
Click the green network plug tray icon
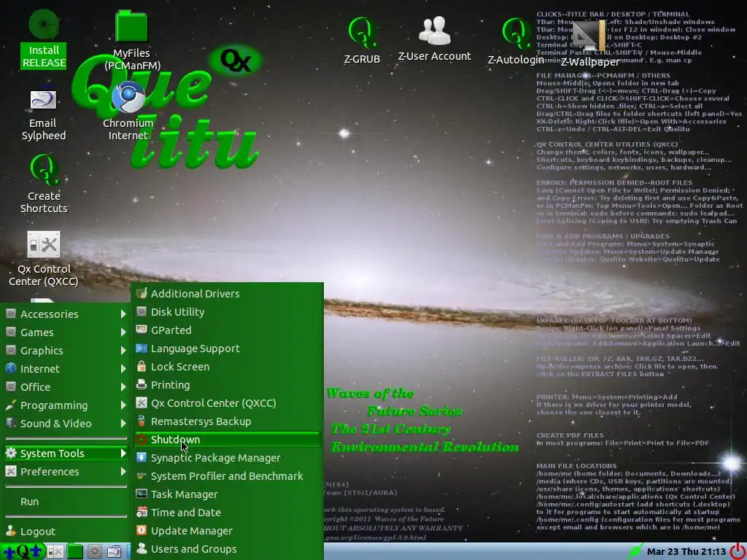coord(636,551)
